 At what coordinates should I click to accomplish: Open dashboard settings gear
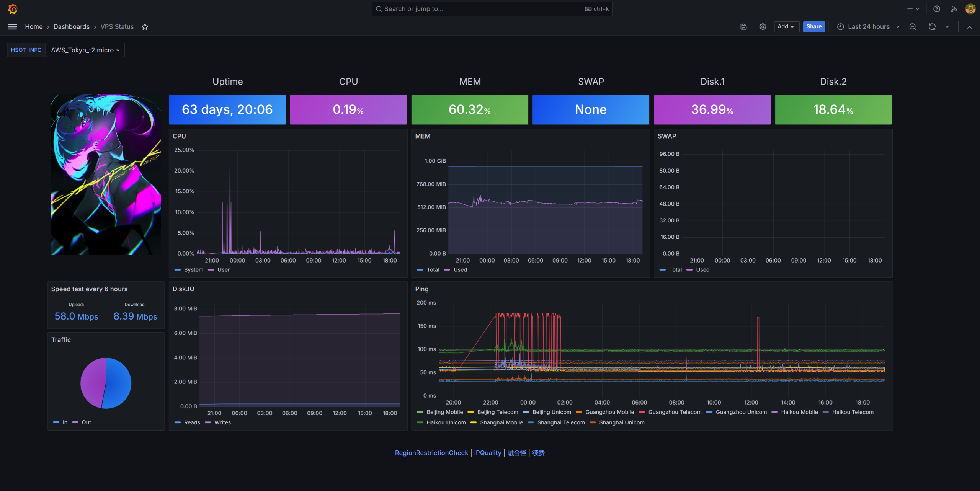click(763, 27)
